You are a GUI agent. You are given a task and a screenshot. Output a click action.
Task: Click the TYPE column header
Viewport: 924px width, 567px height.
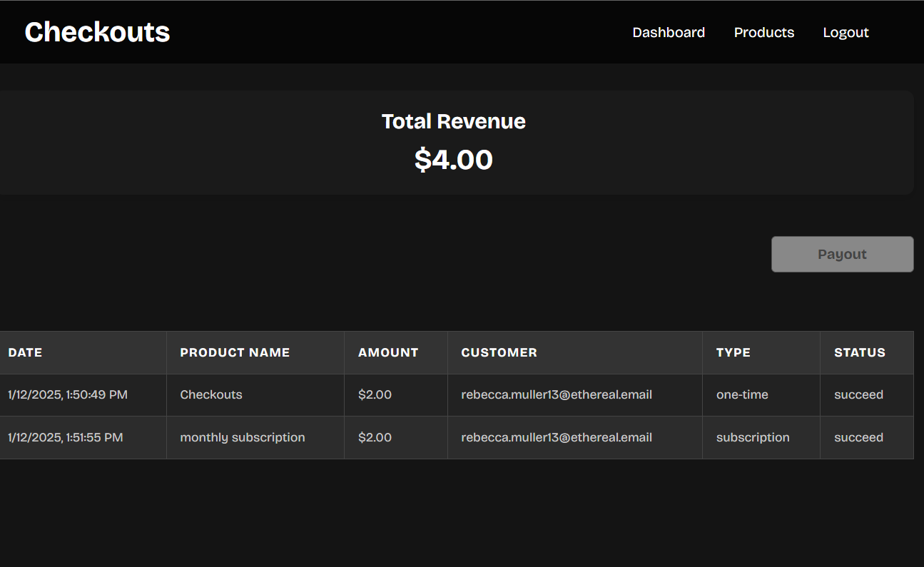click(x=732, y=352)
